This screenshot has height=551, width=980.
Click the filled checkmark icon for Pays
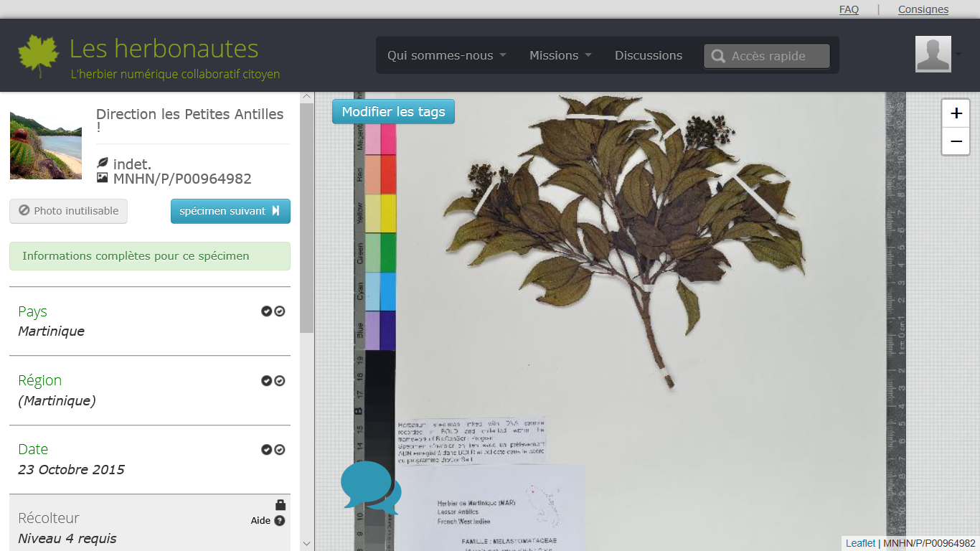pyautogui.click(x=267, y=311)
